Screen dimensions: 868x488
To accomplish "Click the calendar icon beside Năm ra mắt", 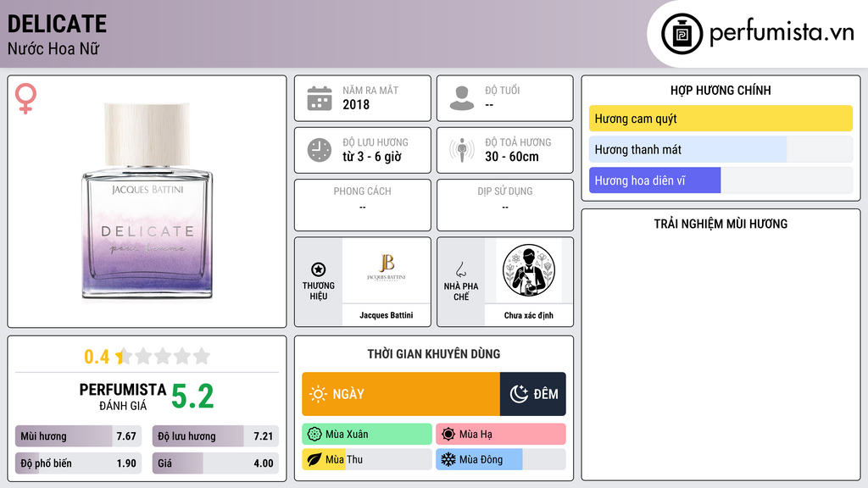I will point(320,98).
